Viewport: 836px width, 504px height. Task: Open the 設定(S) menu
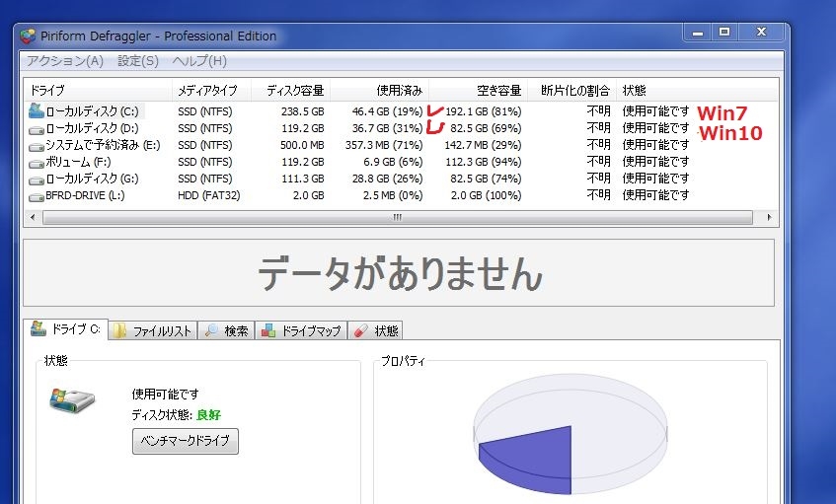point(138,61)
